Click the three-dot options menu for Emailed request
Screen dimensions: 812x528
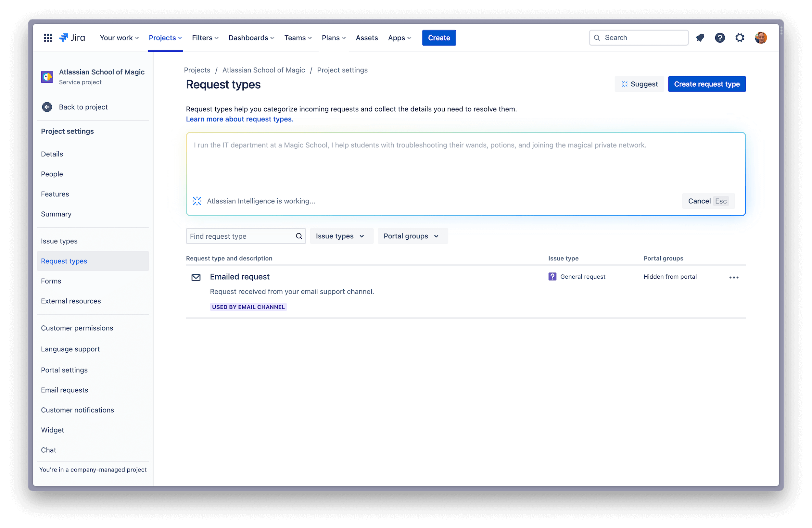click(x=734, y=276)
